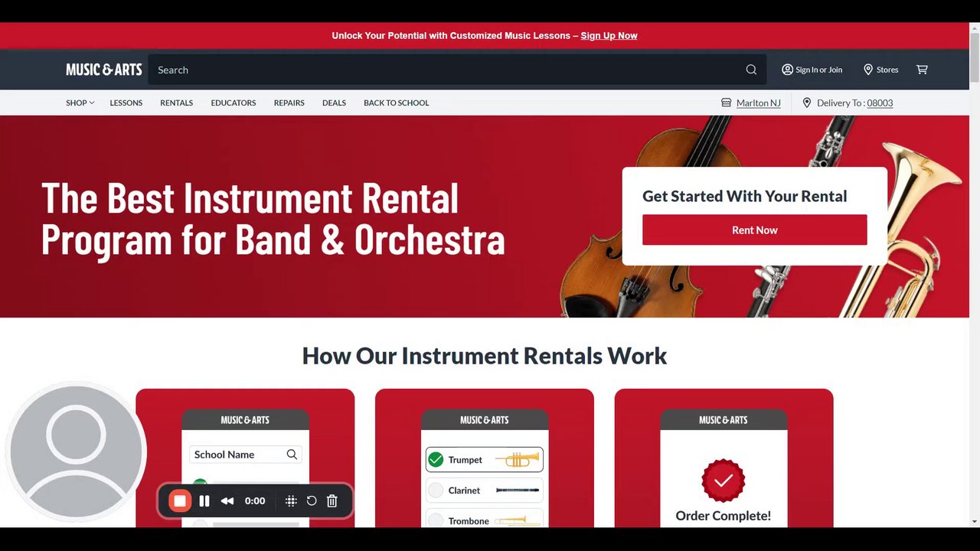Open the BACK TO SCHOOL menu item

[397, 103]
